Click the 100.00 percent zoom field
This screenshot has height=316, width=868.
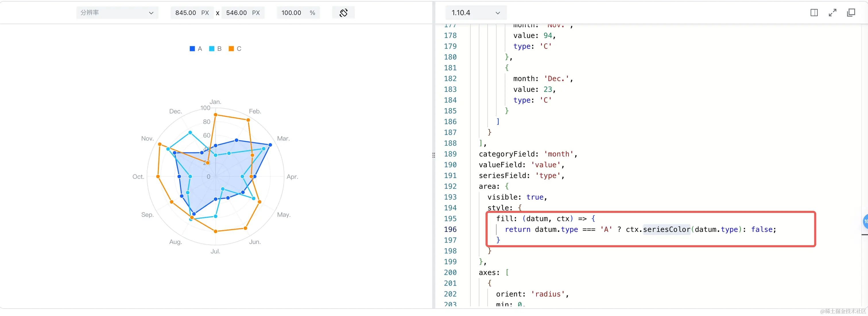click(x=291, y=13)
